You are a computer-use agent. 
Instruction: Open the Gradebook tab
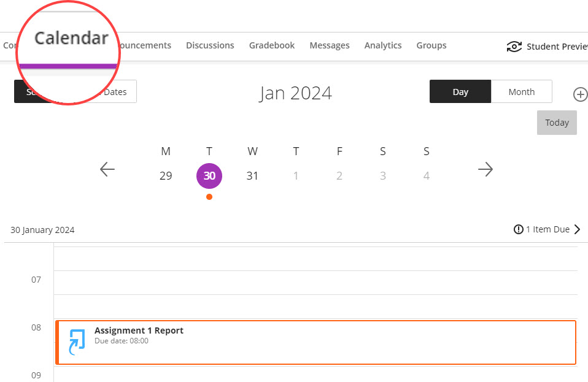tap(271, 45)
